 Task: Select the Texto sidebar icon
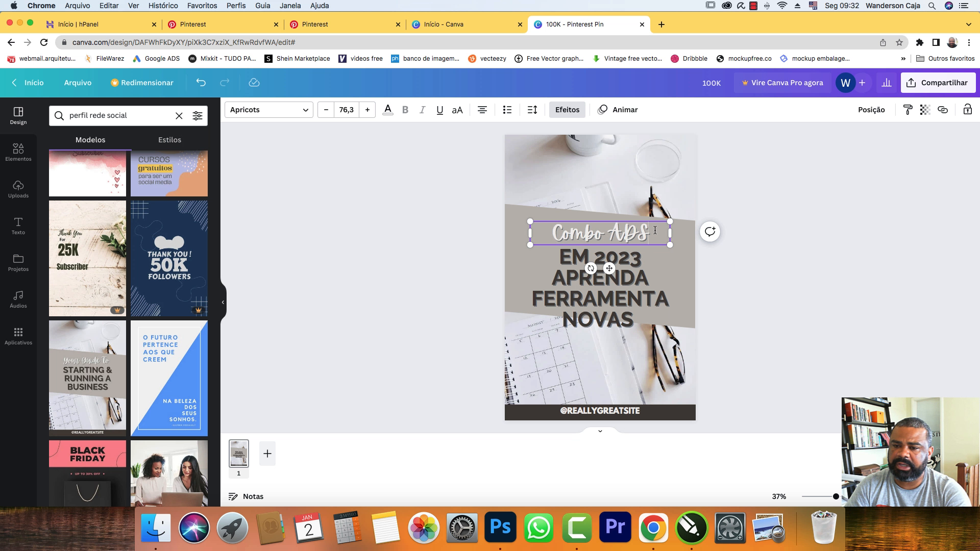pyautogui.click(x=18, y=226)
